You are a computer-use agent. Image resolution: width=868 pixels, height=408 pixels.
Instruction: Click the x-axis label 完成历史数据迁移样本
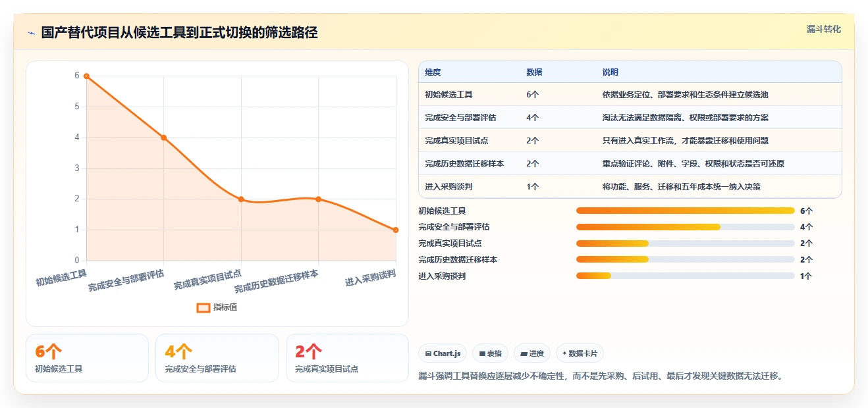[277, 282]
